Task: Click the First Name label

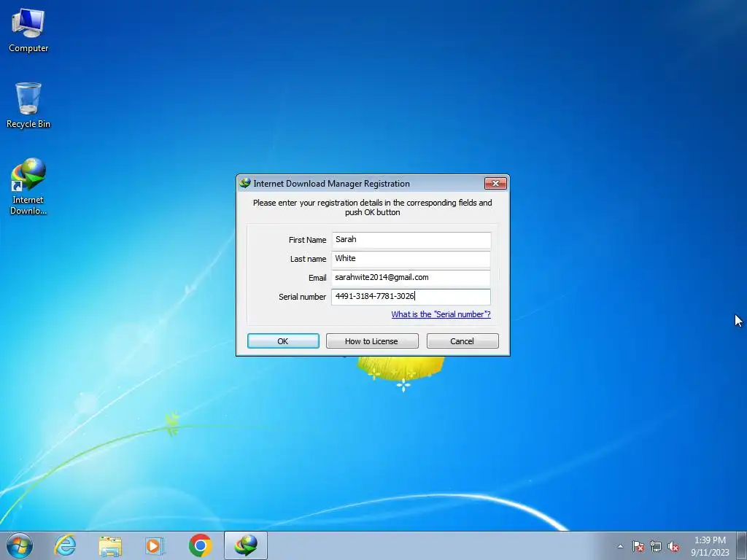Action: pyautogui.click(x=307, y=240)
